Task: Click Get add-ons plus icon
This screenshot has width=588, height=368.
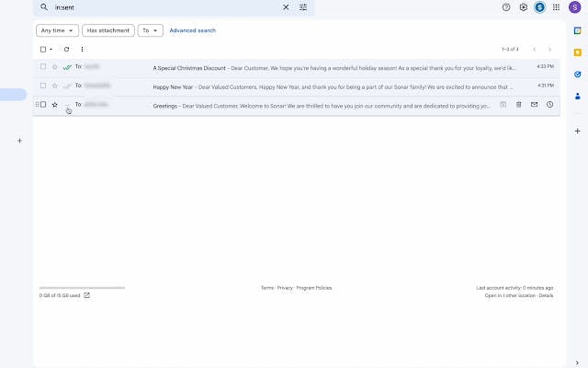Action: (x=578, y=131)
